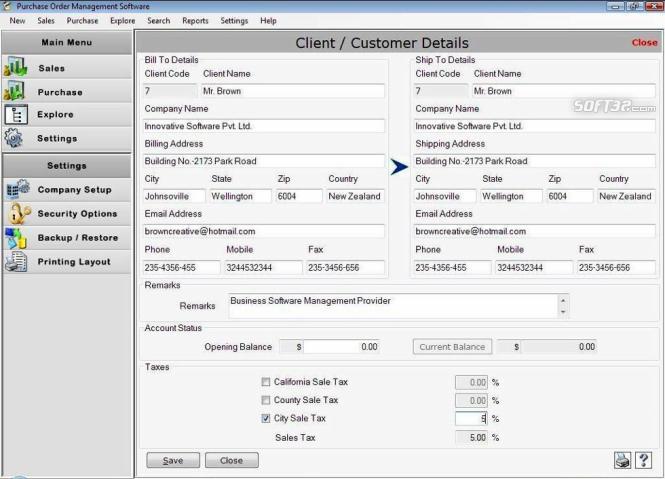Click the bottom Close button
This screenshot has width=665, height=479.
coord(232,460)
